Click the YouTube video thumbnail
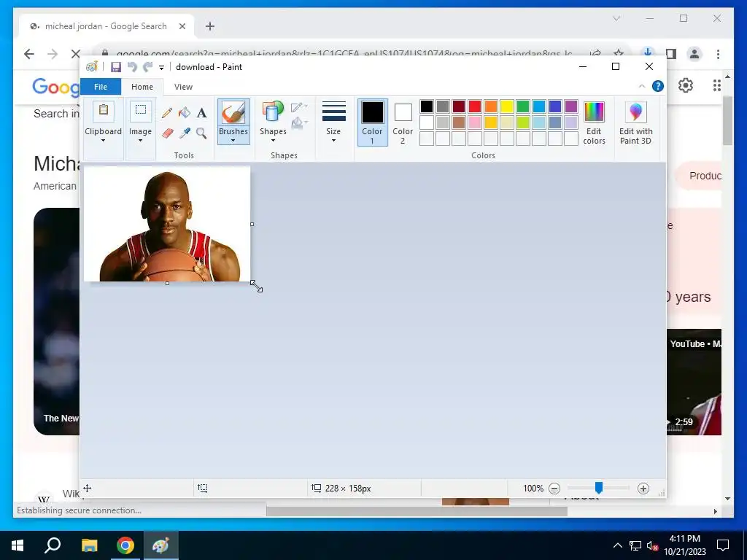Viewport: 747px width, 560px height. (x=694, y=382)
